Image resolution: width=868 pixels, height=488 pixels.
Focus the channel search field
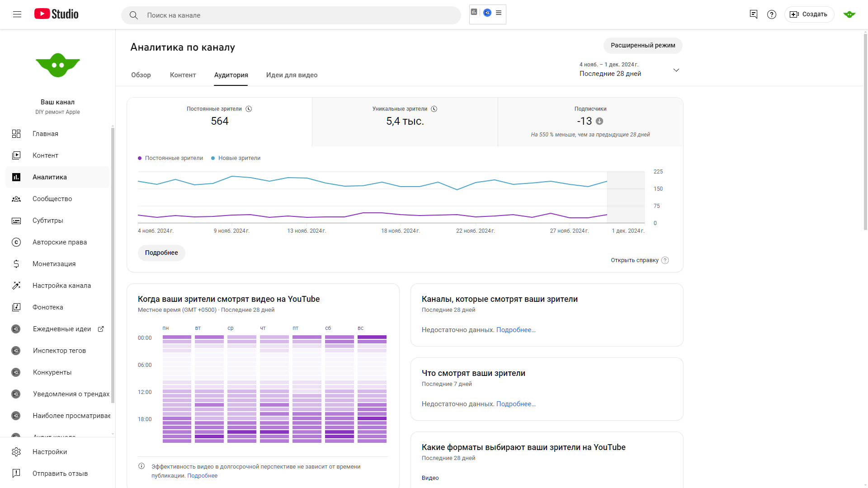click(291, 15)
